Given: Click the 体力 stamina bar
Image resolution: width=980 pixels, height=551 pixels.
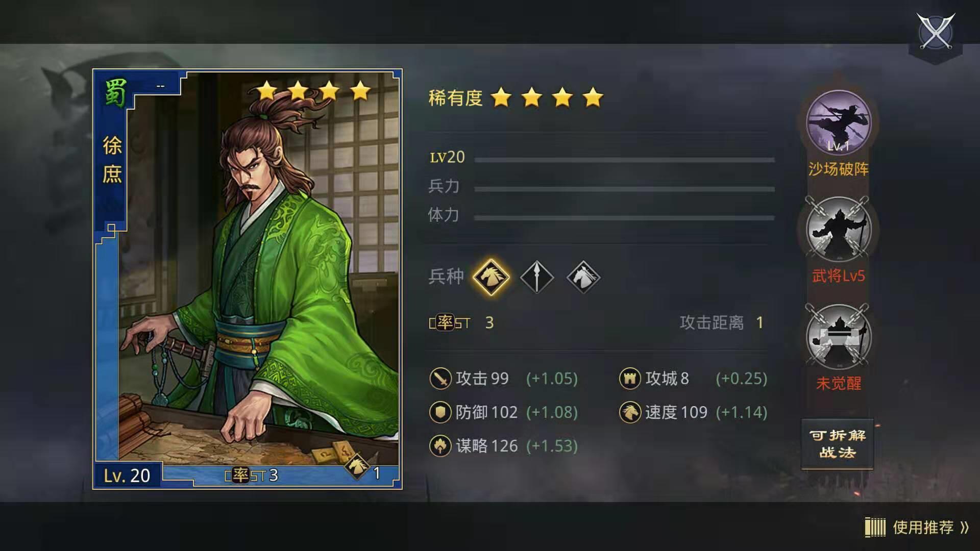Looking at the screenshot, I should click(624, 218).
